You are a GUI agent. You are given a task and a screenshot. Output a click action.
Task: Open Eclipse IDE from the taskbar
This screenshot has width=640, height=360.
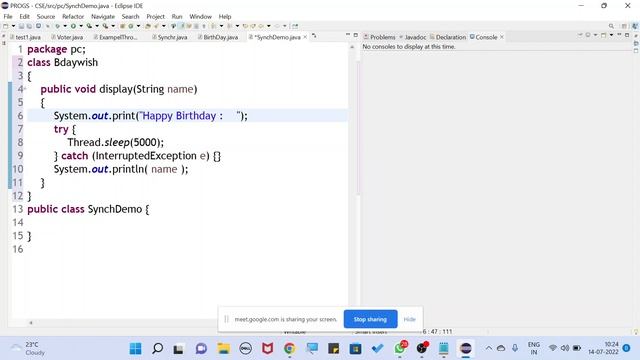465,349
